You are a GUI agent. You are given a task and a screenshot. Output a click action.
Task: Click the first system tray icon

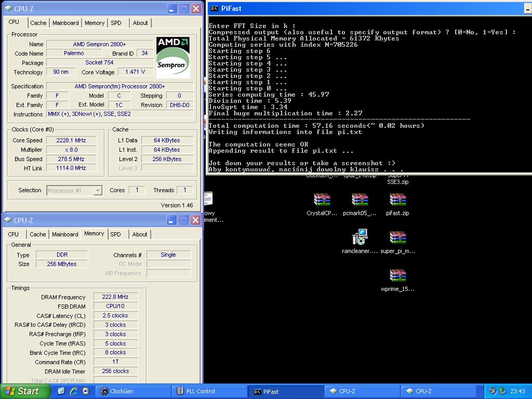tap(493, 391)
